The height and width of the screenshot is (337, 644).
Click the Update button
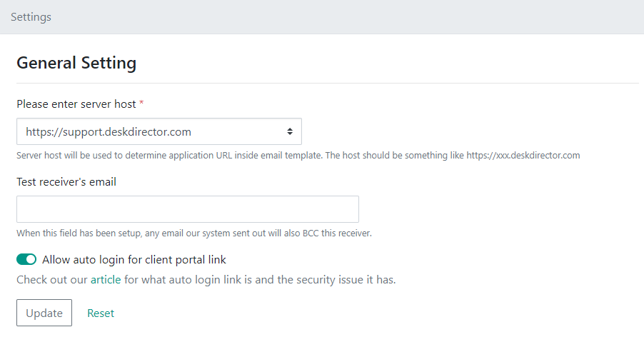44,313
